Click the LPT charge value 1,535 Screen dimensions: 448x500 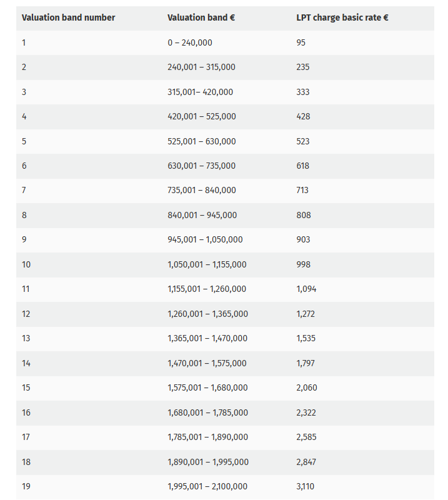[306, 338]
